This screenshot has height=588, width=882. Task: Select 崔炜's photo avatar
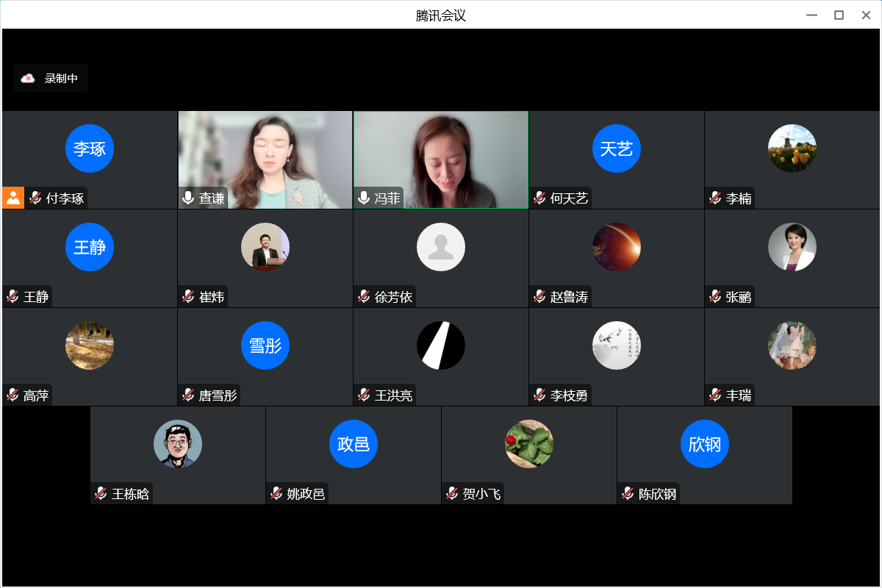pyautogui.click(x=265, y=247)
